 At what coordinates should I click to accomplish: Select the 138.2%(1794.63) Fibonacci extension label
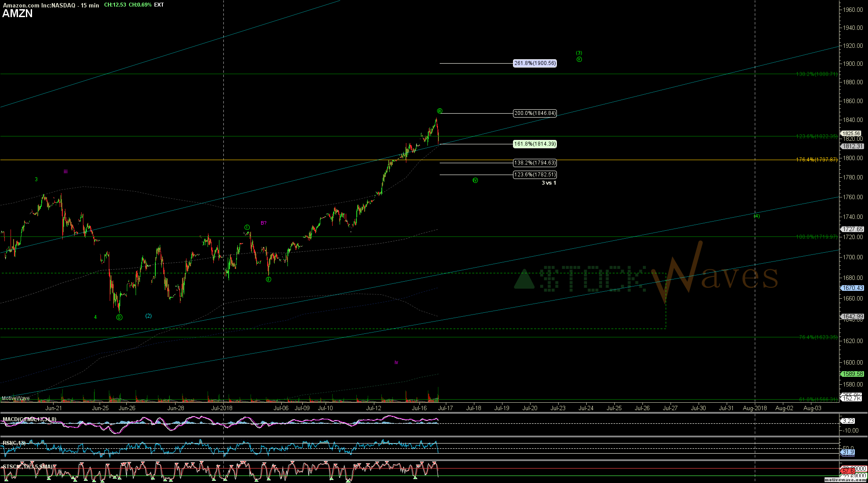[535, 163]
